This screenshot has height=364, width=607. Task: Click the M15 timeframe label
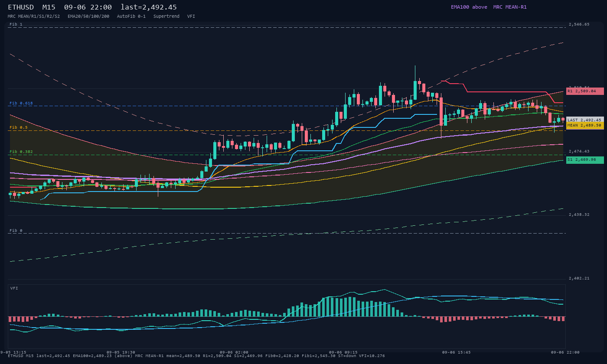coord(49,7)
